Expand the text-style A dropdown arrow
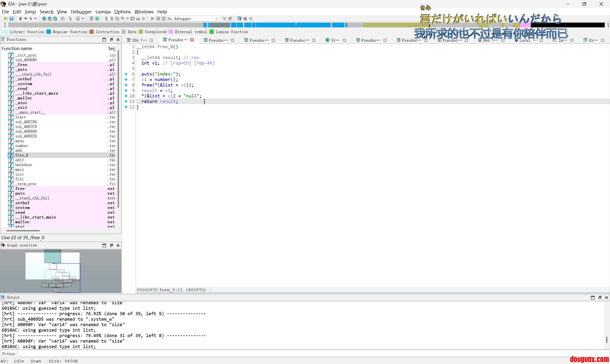This screenshot has width=610, height=364. click(x=83, y=19)
